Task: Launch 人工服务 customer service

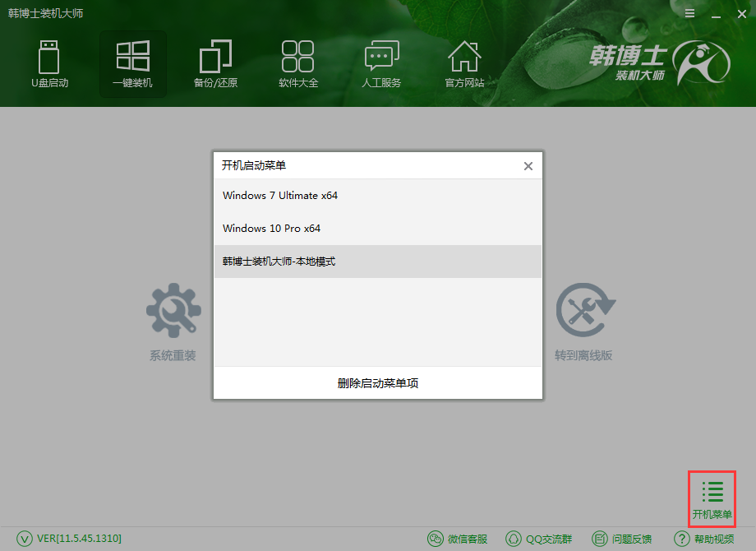Action: point(380,64)
